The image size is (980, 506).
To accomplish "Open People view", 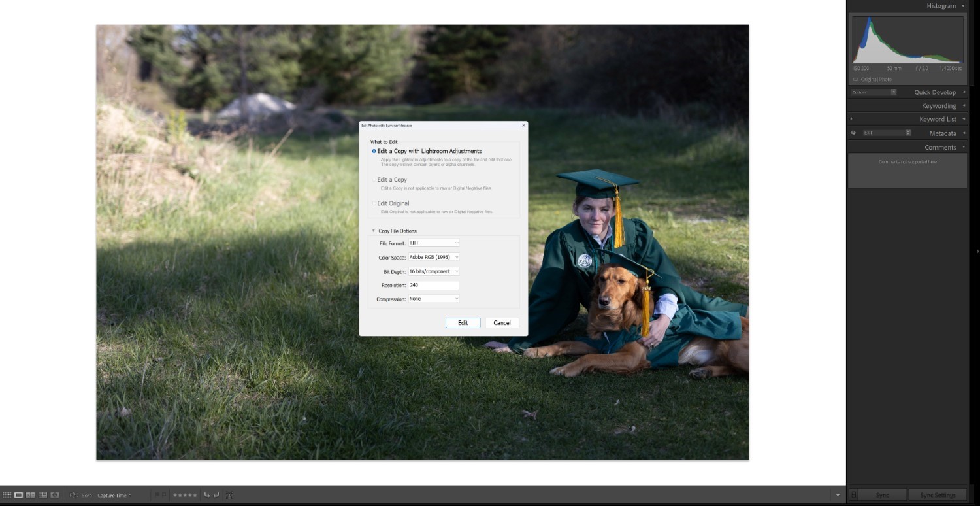I will pyautogui.click(x=54, y=495).
